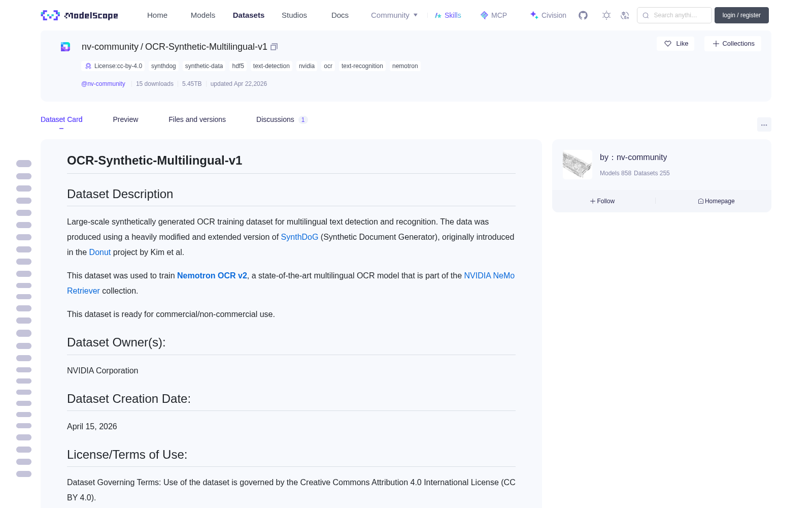
Task: Open the GitHub icon link
Action: [x=583, y=15]
